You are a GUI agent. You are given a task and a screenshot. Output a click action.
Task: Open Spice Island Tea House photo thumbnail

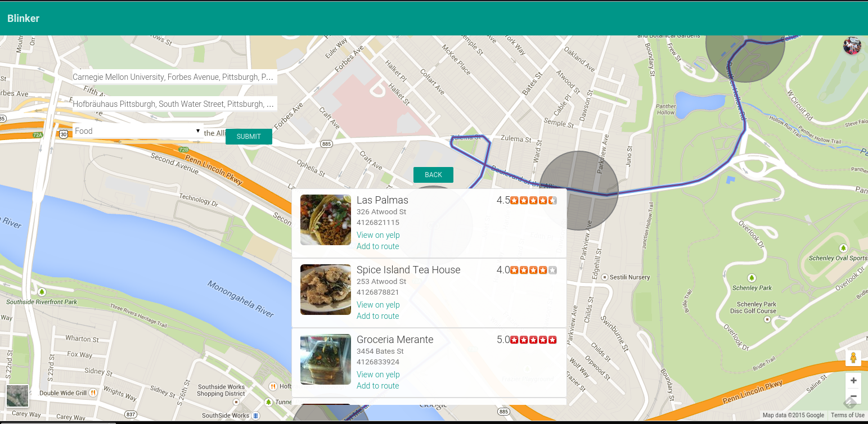click(x=326, y=290)
